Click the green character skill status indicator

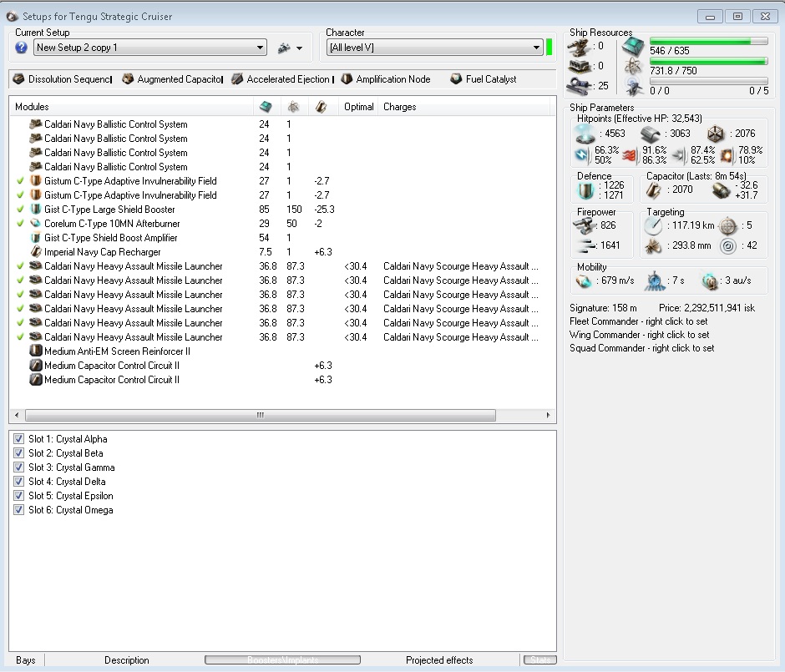549,48
